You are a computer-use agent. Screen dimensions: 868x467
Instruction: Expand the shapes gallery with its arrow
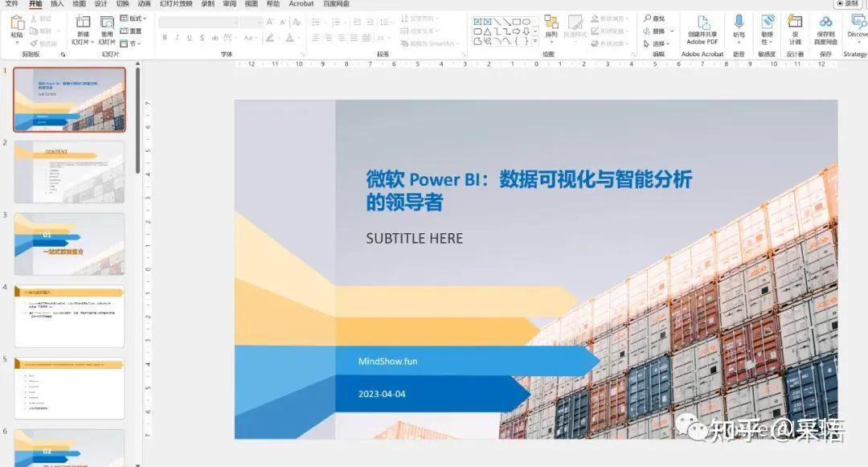pyautogui.click(x=536, y=40)
